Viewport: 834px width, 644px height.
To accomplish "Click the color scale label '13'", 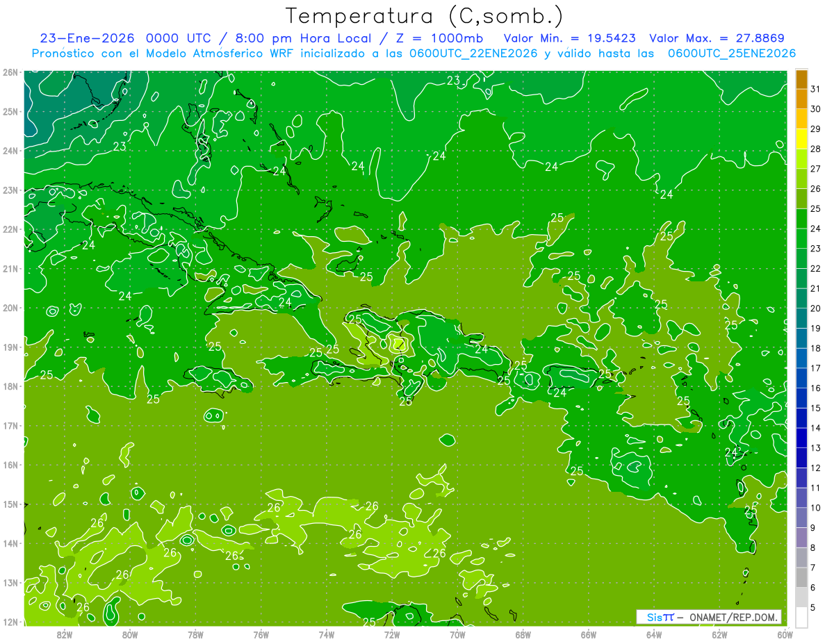I will [815, 447].
